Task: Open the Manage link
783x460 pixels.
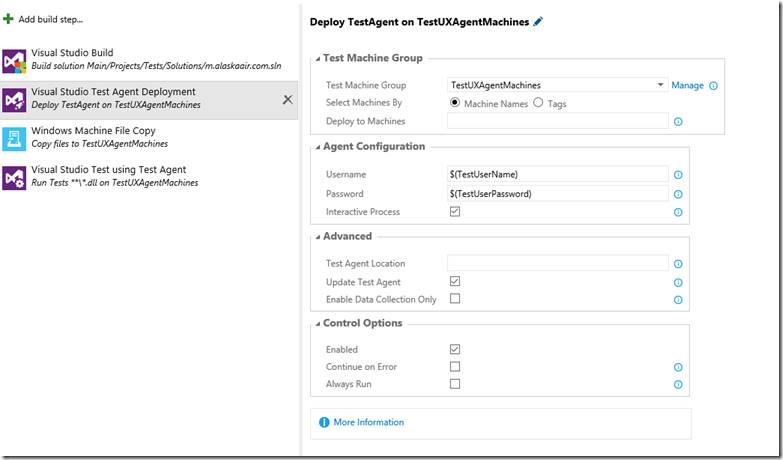Action: (687, 86)
